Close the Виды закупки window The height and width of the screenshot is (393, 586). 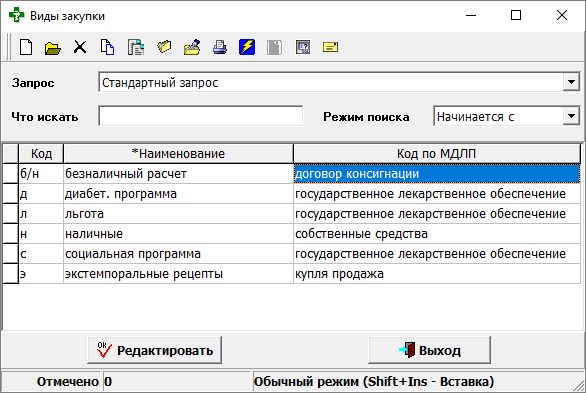562,15
